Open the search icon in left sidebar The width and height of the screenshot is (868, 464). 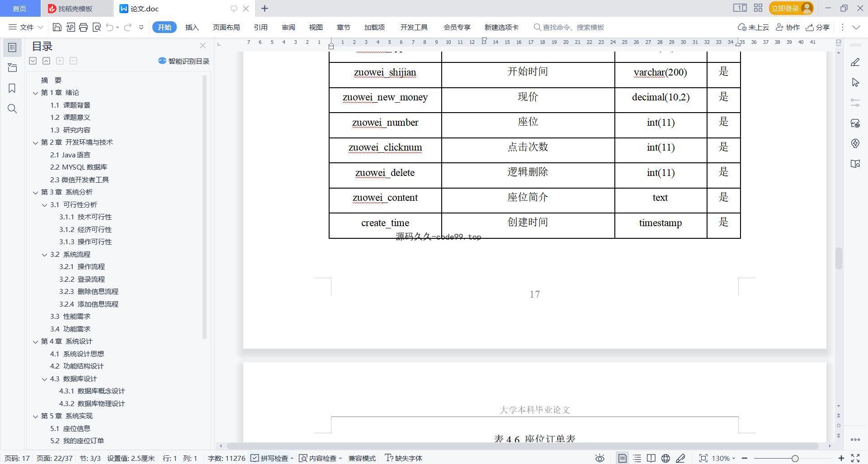pos(12,109)
